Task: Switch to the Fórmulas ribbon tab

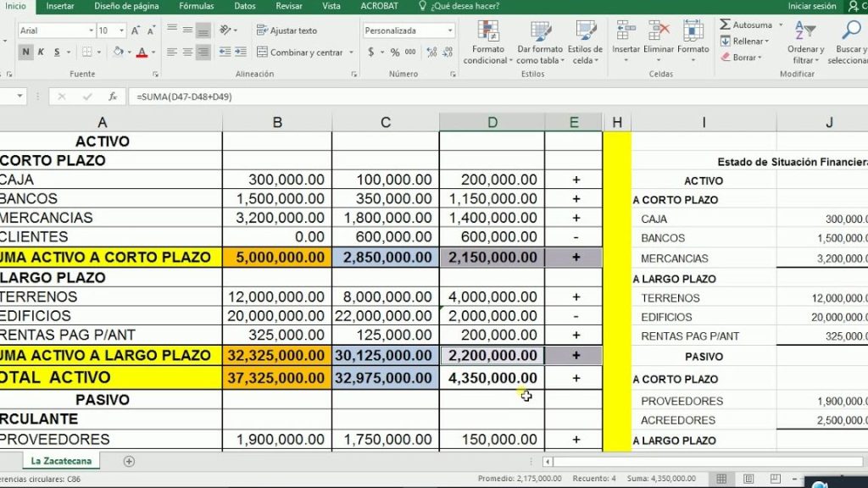Action: (196, 6)
